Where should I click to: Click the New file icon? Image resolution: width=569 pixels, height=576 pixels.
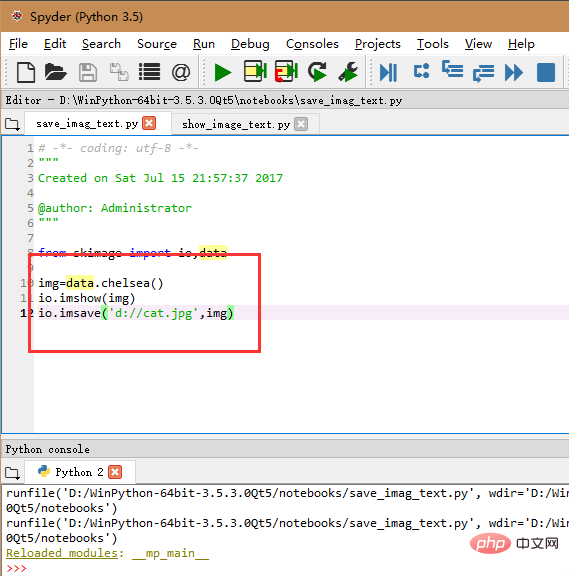(26, 72)
